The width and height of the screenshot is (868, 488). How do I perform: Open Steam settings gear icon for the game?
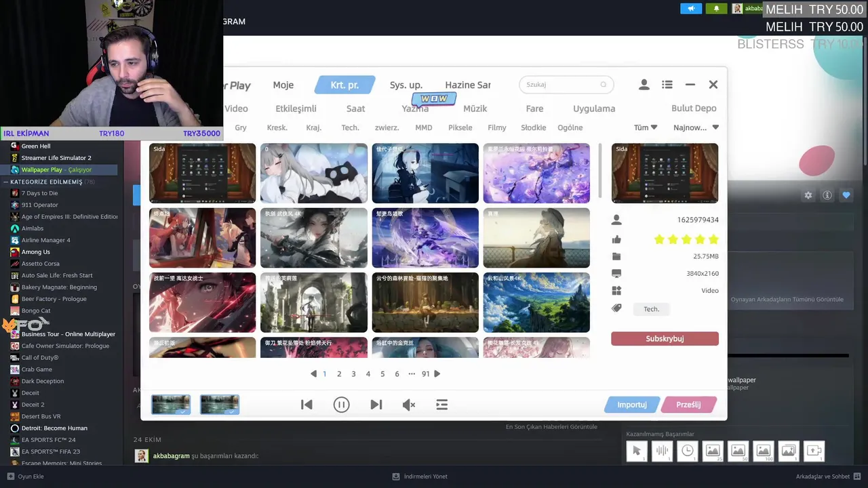point(808,195)
